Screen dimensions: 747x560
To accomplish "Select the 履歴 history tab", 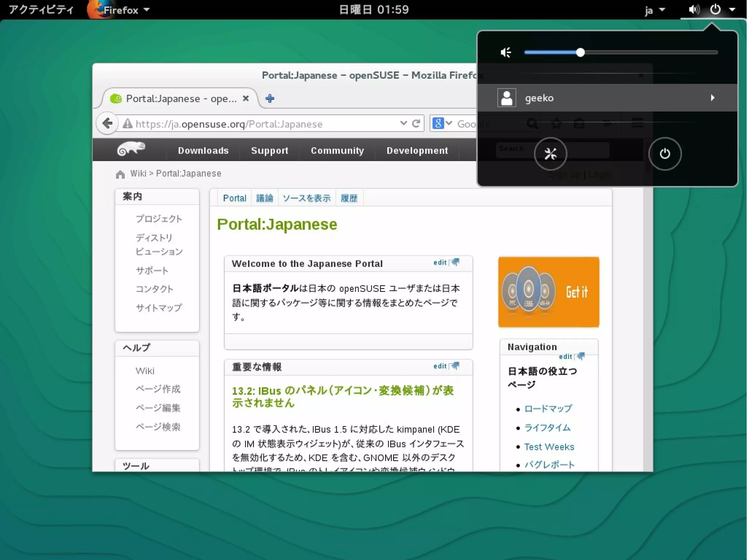I will 349,198.
